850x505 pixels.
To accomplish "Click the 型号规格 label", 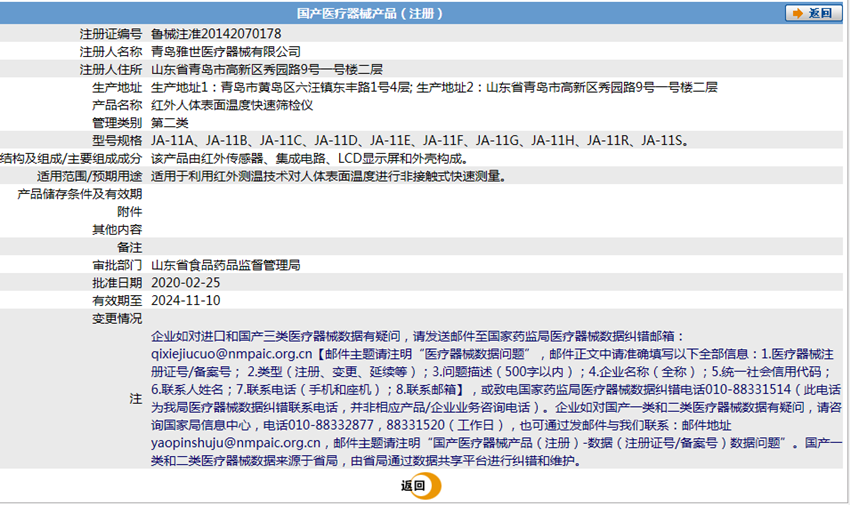I will [117, 140].
